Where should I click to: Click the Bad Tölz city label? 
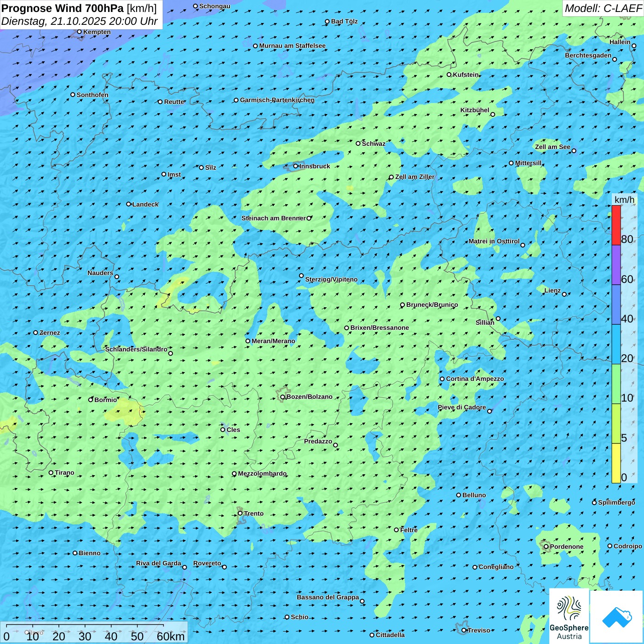click(x=345, y=21)
